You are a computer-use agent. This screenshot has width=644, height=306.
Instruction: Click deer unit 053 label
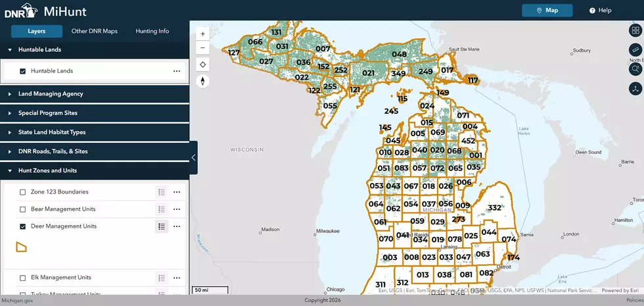tap(376, 186)
